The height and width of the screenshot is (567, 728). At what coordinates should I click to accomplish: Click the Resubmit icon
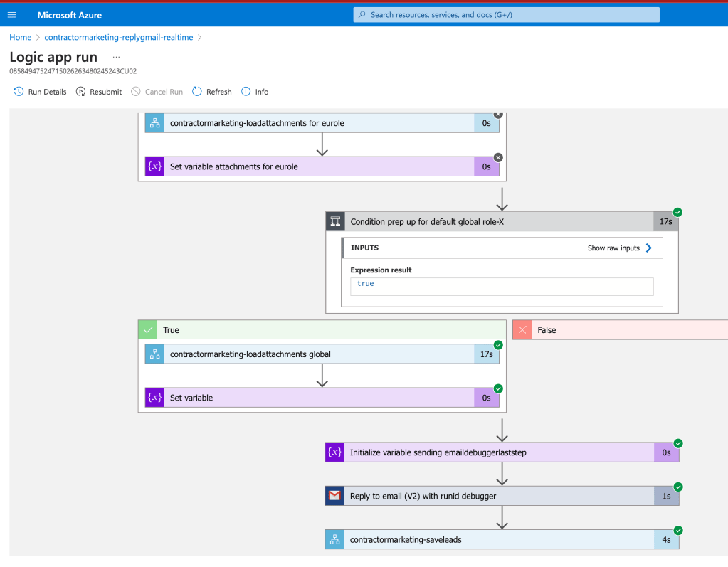tap(81, 91)
